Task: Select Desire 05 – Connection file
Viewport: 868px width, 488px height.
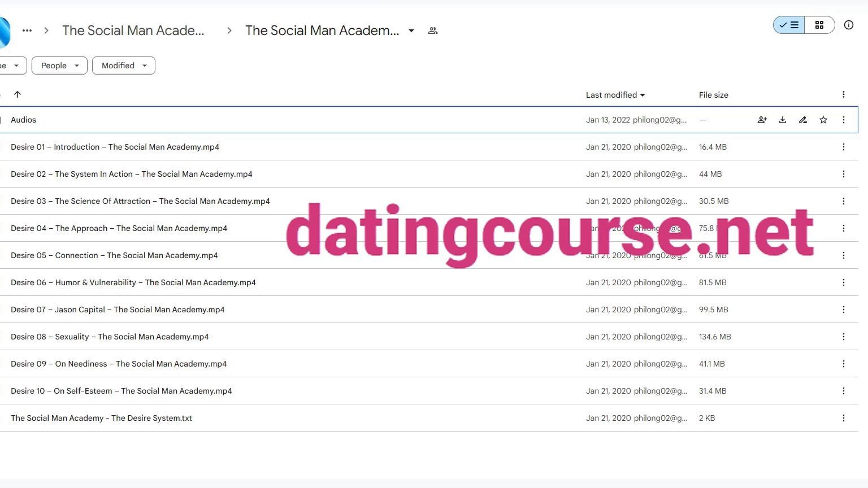Action: click(x=429, y=255)
